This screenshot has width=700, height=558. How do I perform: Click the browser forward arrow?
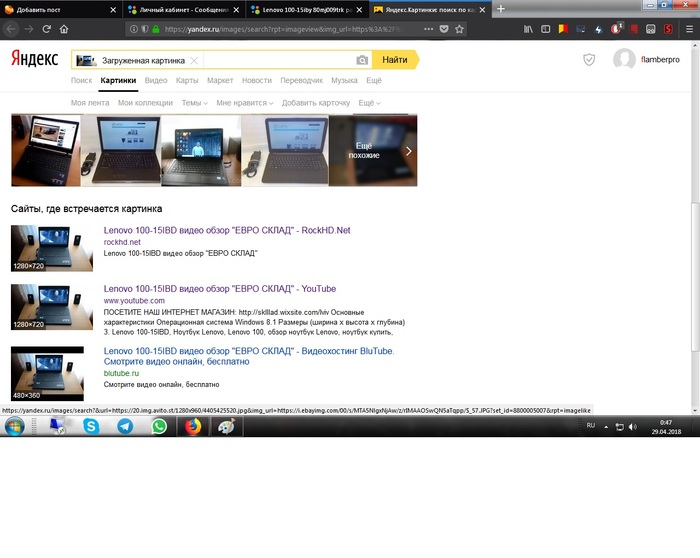pyautogui.click(x=29, y=29)
